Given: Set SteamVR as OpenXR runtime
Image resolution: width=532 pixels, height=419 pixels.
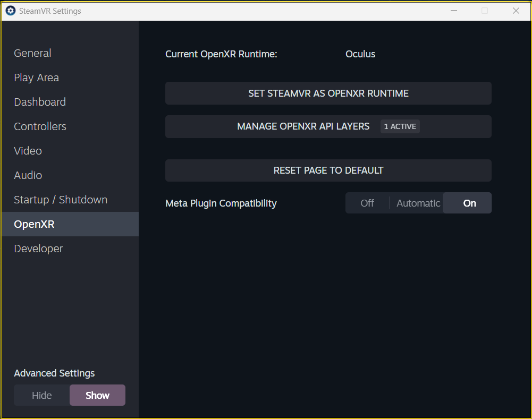Looking at the screenshot, I should (328, 93).
